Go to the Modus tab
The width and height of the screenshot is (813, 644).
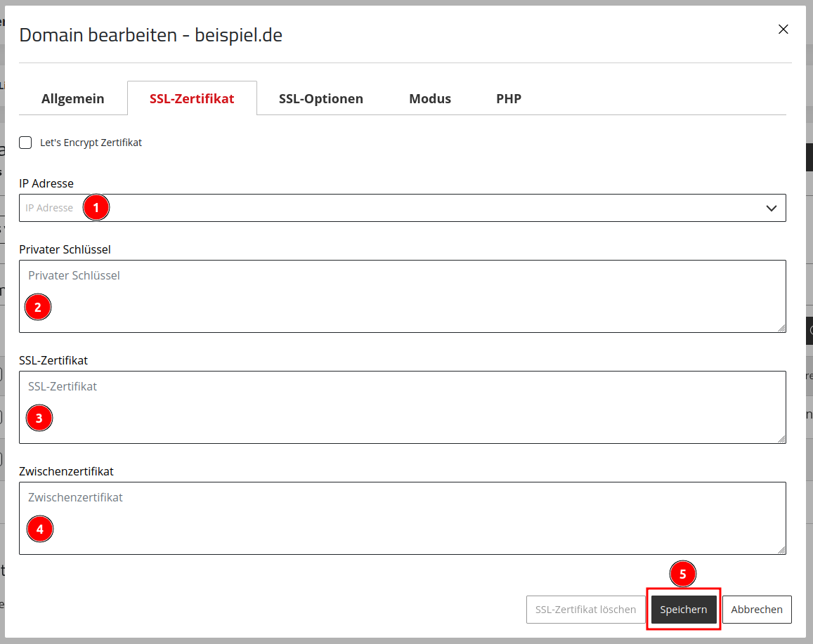click(430, 98)
